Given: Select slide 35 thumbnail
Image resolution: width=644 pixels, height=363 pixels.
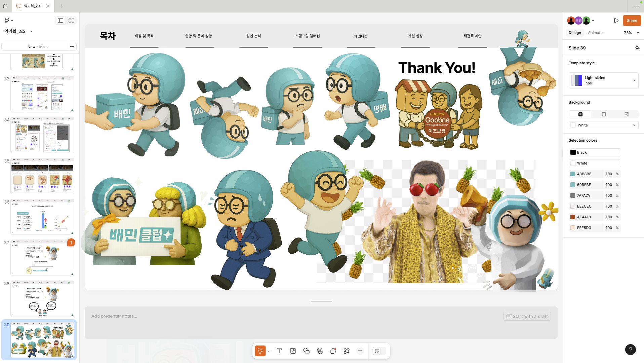Looking at the screenshot, I should (42, 176).
